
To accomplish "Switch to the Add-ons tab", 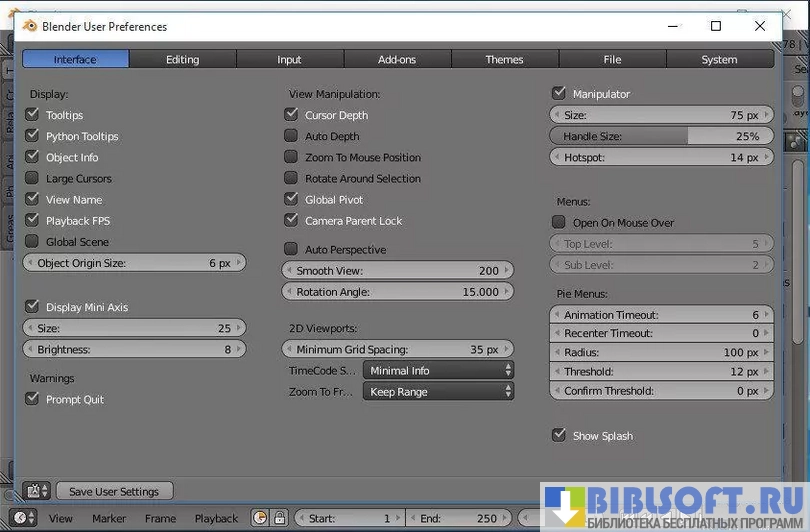I will 397,59.
